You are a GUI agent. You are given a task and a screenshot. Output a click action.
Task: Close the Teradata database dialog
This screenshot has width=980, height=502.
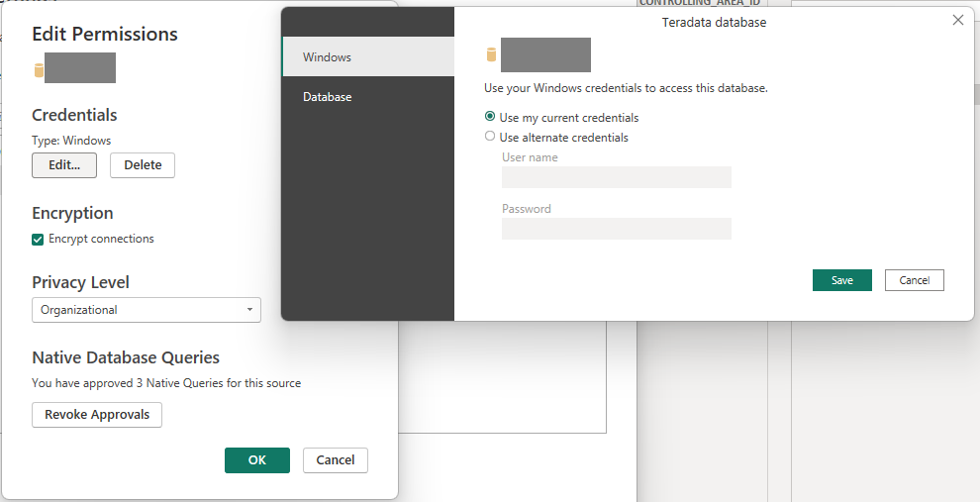click(x=957, y=20)
